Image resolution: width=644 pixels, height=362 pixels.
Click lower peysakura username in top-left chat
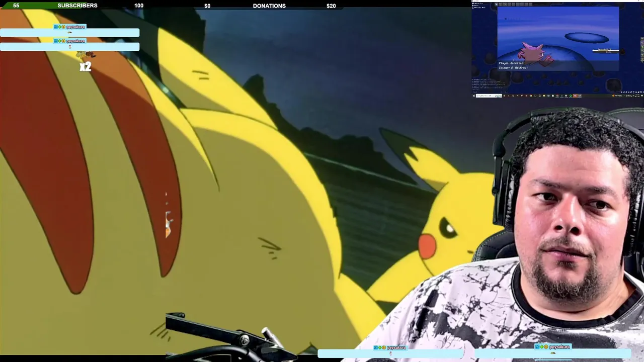75,41
